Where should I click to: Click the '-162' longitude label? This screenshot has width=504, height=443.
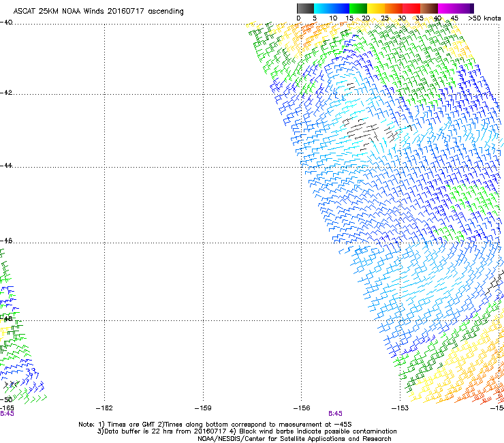click(x=104, y=408)
